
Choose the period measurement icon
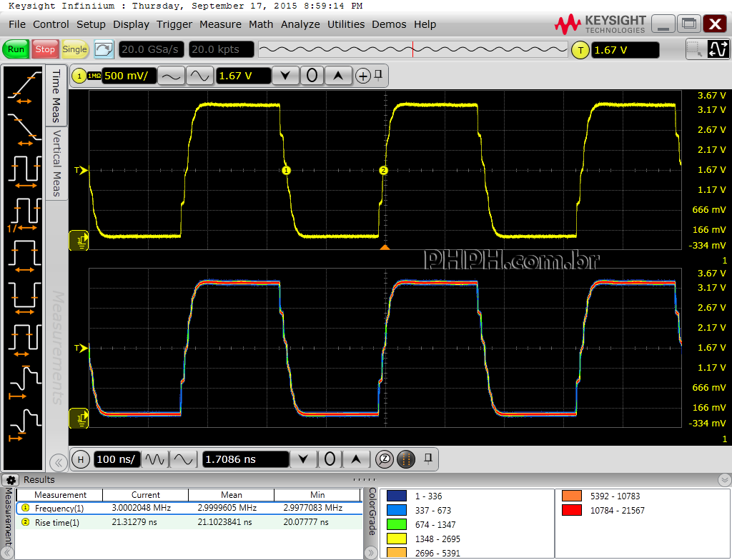24,170
